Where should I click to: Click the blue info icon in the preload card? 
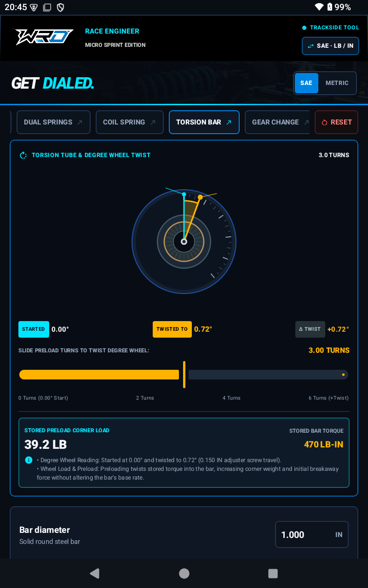(29, 460)
